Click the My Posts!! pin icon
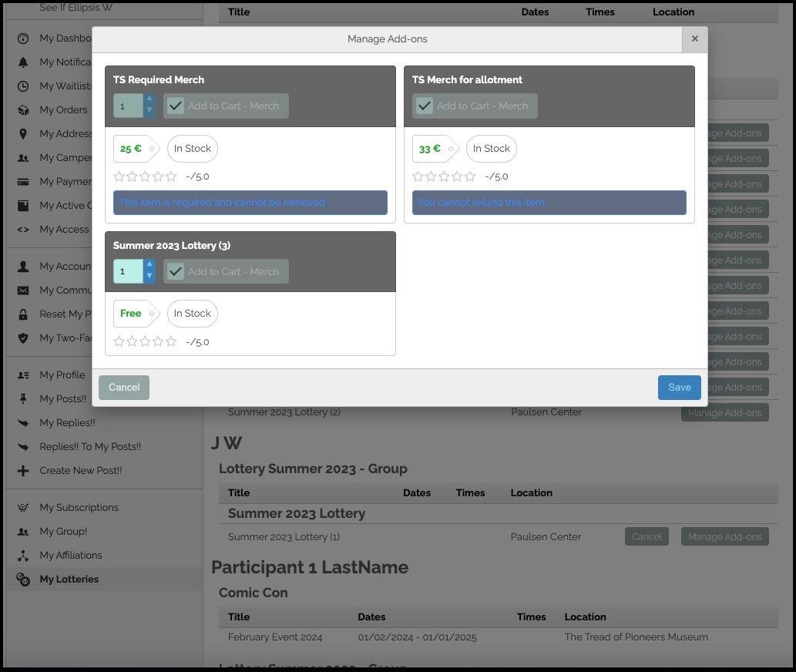796x672 pixels. pos(23,399)
